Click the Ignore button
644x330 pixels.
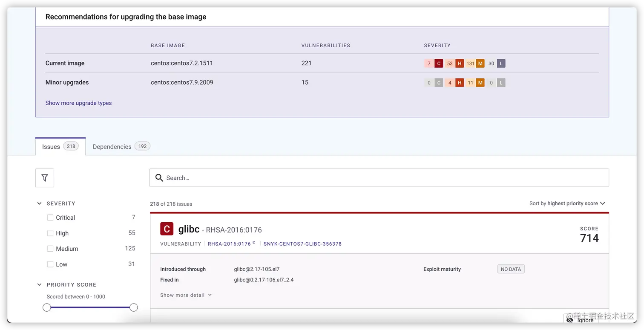pos(581,319)
